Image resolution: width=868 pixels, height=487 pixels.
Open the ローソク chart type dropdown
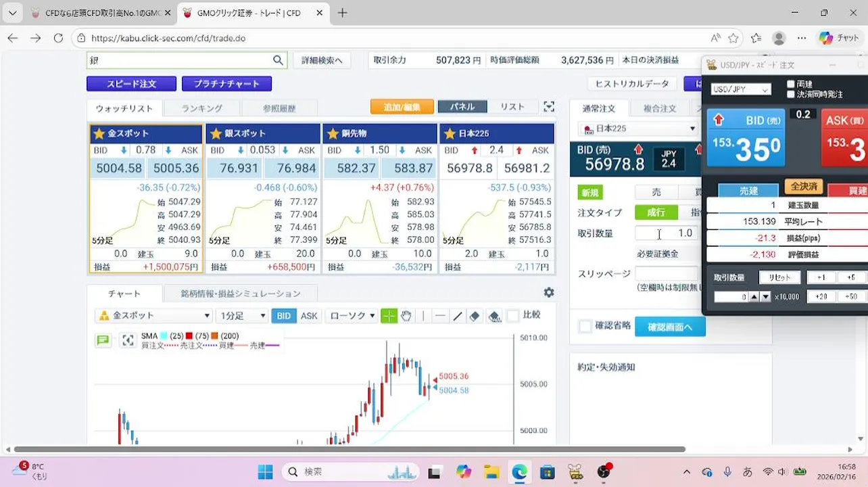tap(352, 316)
